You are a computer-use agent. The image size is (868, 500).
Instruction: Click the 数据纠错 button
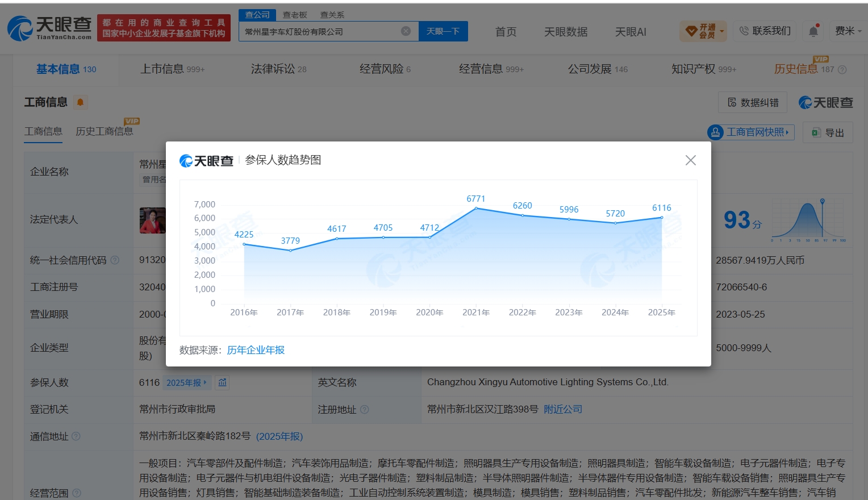(753, 102)
